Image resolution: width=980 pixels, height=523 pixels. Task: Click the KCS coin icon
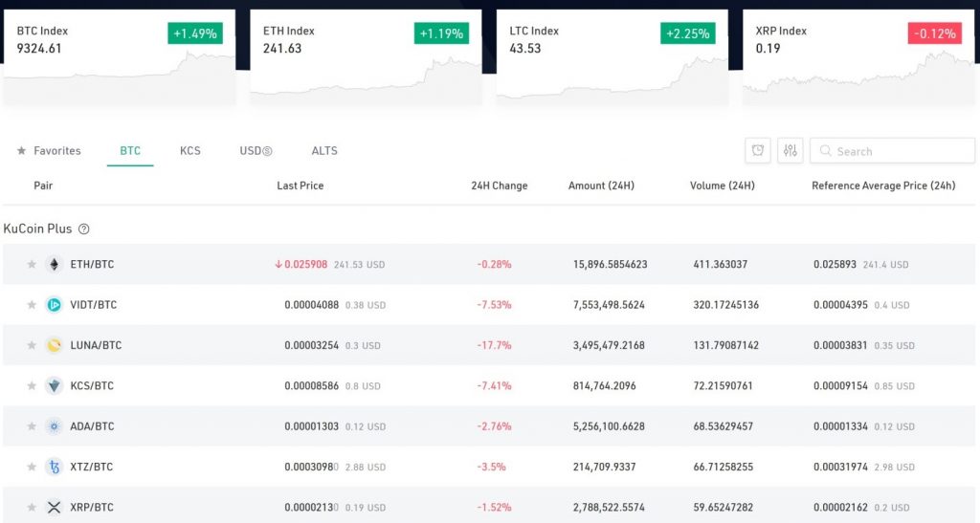(55, 385)
